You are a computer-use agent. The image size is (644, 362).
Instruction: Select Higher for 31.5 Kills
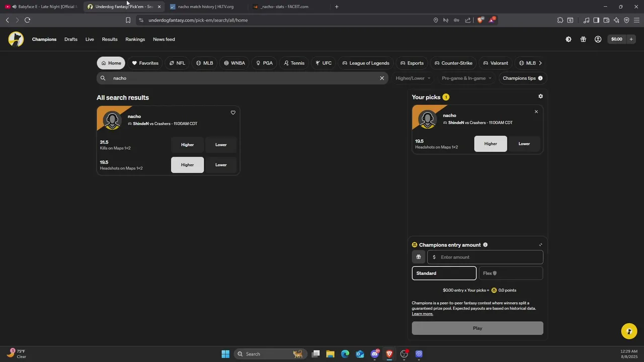(187, 145)
